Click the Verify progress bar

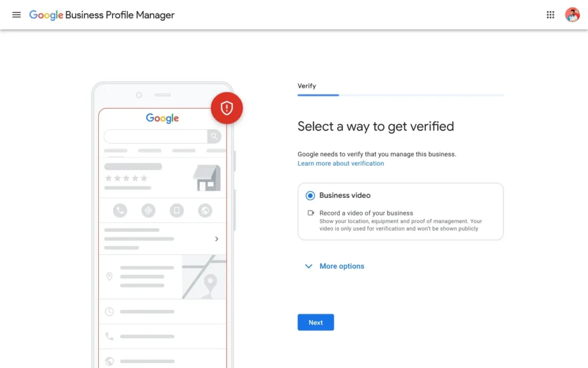tap(400, 95)
